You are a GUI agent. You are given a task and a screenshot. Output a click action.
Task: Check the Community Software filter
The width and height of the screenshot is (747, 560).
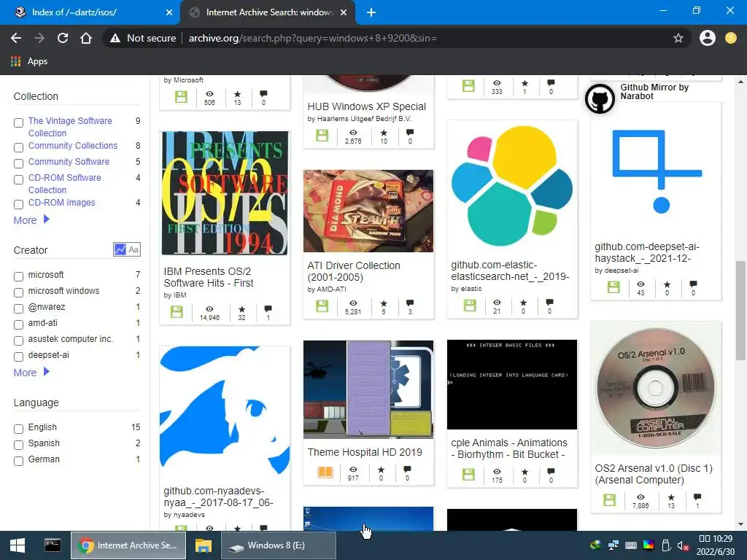[x=18, y=164]
